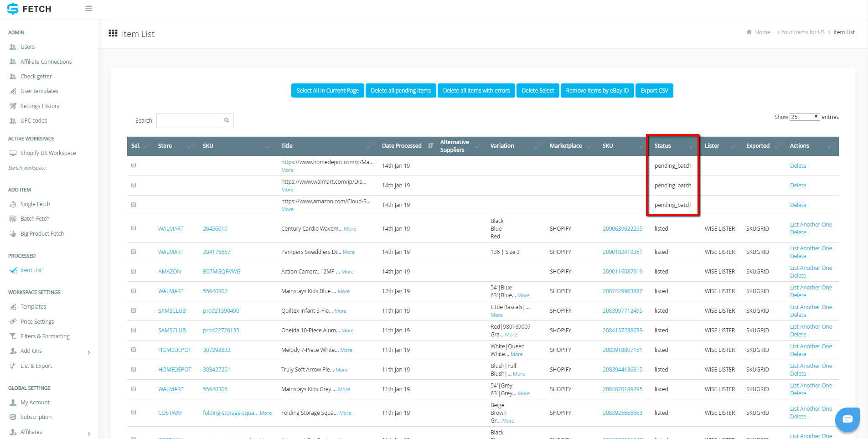Viewport: 868px width, 439px height.
Task: Click the Home breadcrumb house icon
Action: pos(749,32)
